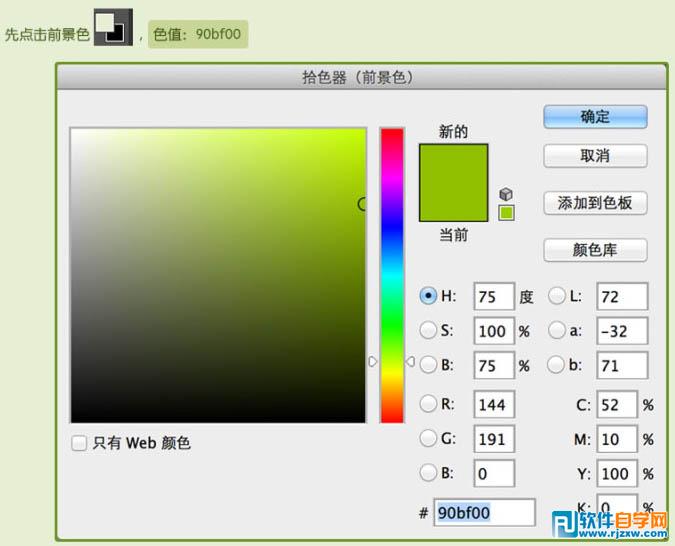675x546 pixels.
Task: Click the M field showing 10
Action: 617,439
